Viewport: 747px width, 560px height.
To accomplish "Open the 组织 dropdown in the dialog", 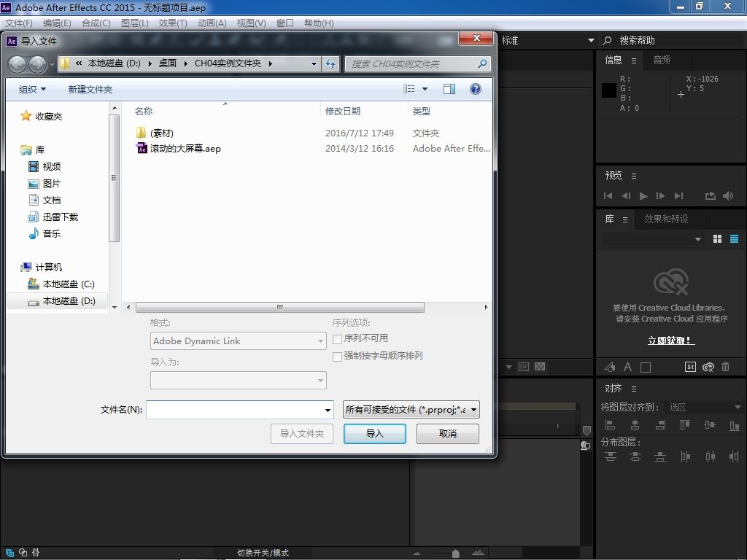I will (x=32, y=89).
